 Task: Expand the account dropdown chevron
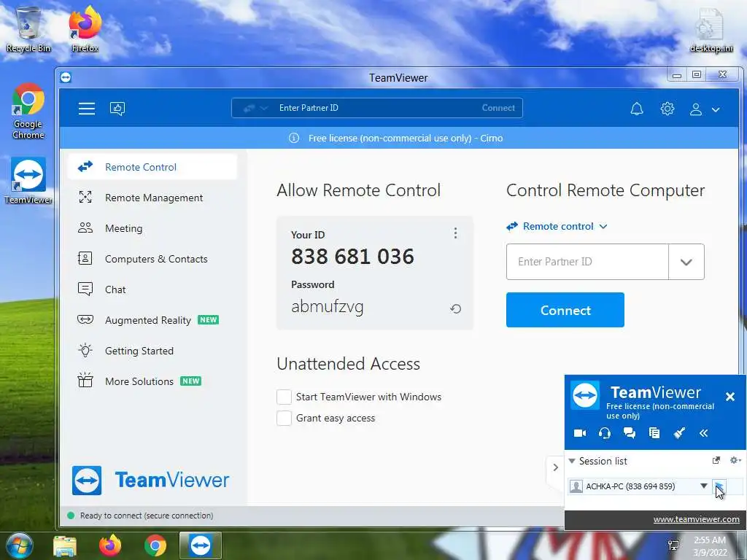pyautogui.click(x=716, y=109)
